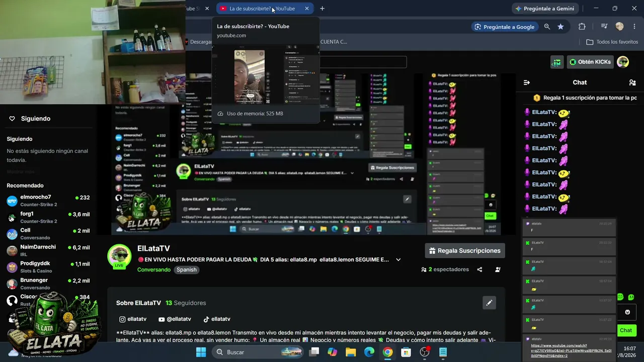Open Microsoft Edge from the taskbar

coord(369,352)
